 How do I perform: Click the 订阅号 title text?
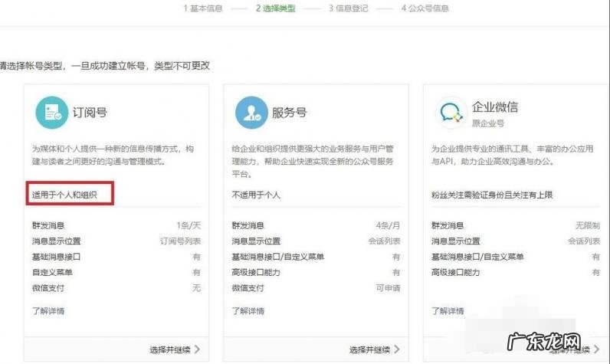pyautogui.click(x=90, y=113)
